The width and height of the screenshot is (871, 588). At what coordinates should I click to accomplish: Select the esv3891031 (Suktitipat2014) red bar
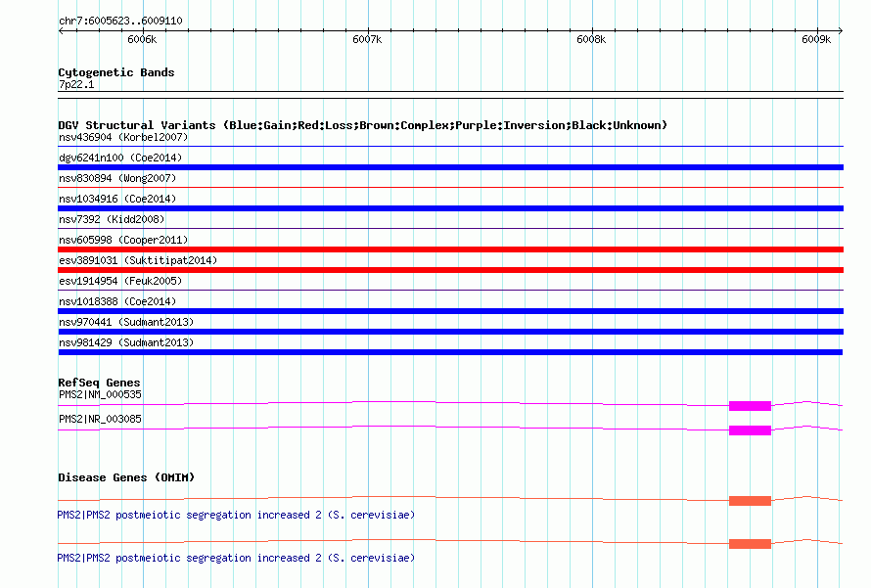[450, 270]
